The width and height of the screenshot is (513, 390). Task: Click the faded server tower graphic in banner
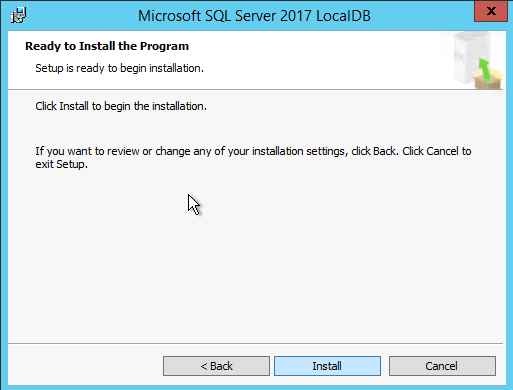[x=467, y=57]
